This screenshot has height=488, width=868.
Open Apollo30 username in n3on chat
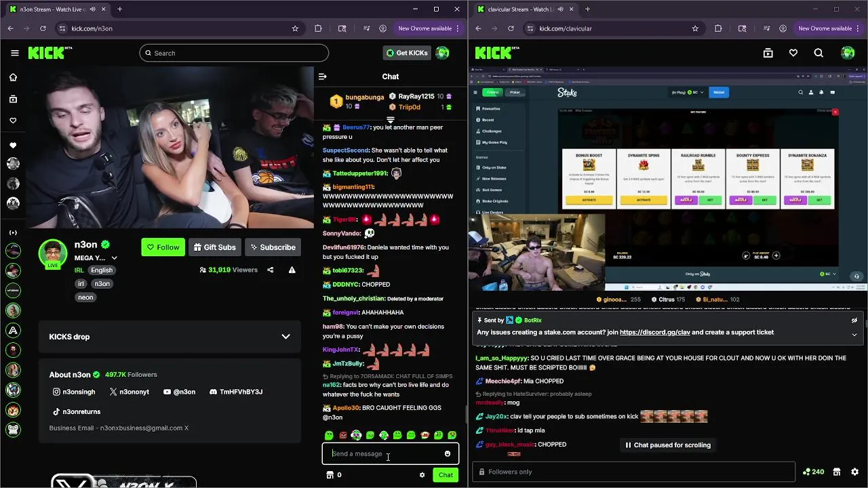(x=346, y=408)
